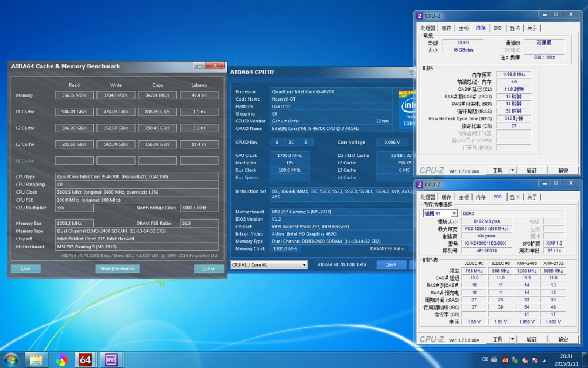Click the Memory Bus field showing 1200.2 MHz

[74, 224]
